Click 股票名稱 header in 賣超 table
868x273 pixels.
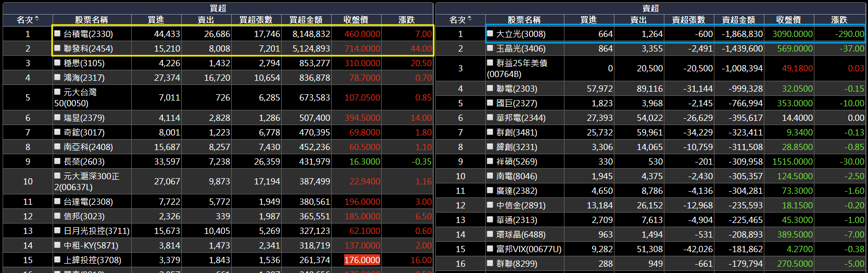[524, 20]
